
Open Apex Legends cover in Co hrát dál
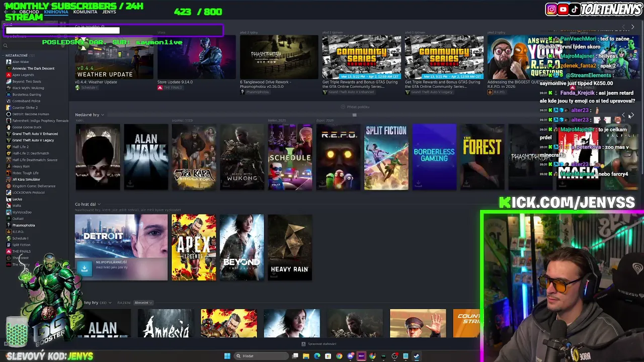194,247
